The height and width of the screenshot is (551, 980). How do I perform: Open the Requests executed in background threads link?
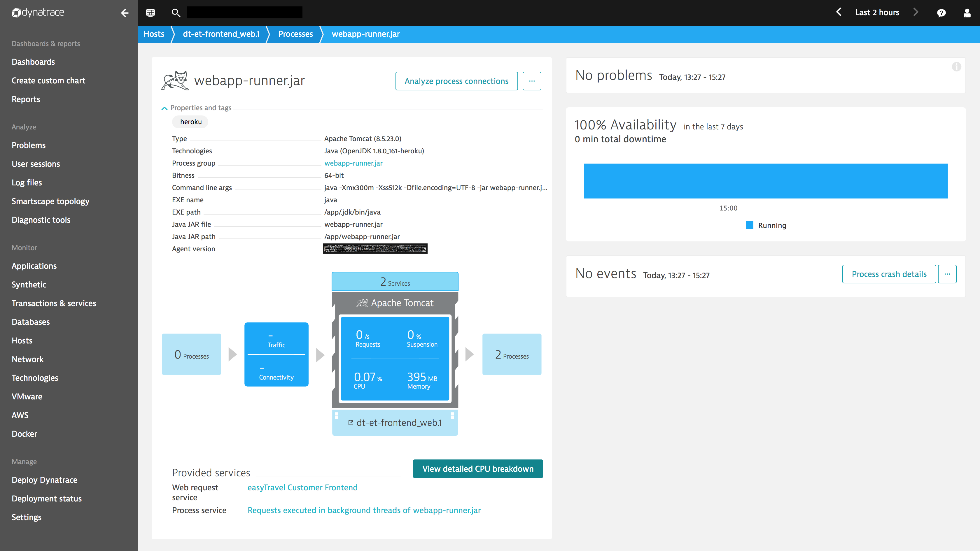point(364,510)
